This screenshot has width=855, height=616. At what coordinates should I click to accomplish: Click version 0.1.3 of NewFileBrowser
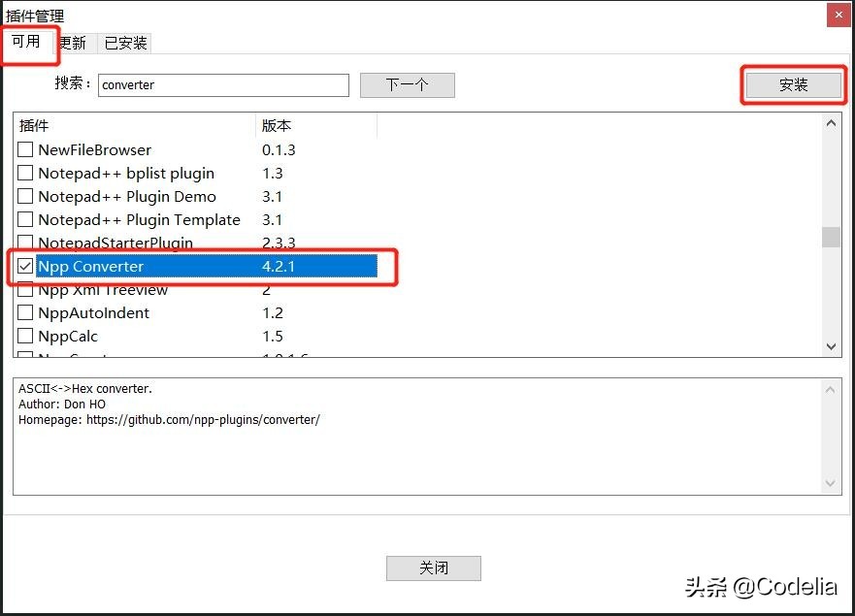[279, 150]
